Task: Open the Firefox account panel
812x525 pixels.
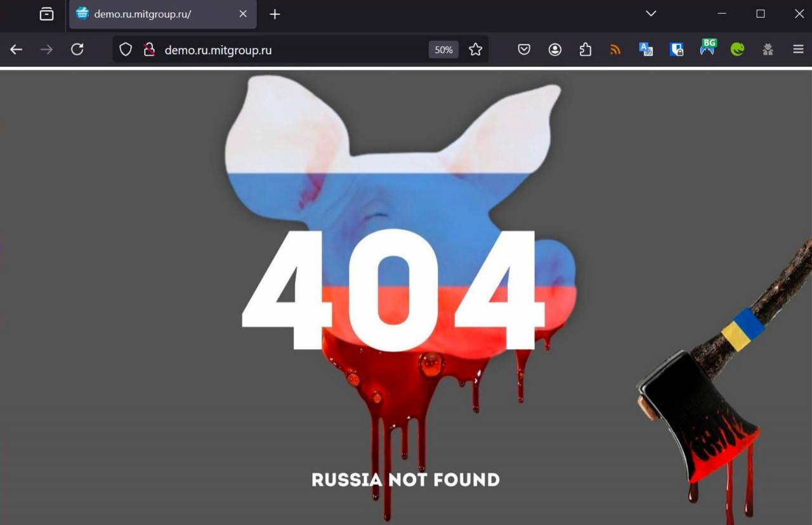Action: (x=555, y=50)
